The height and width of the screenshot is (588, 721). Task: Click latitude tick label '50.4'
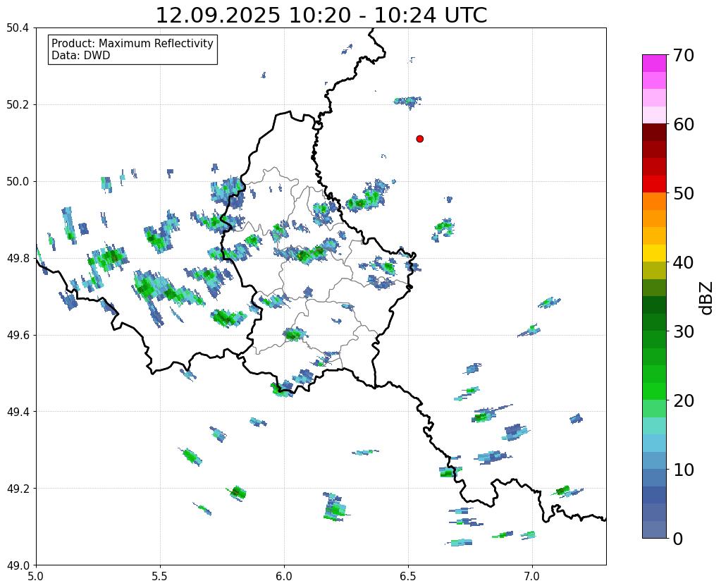pyautogui.click(x=18, y=28)
